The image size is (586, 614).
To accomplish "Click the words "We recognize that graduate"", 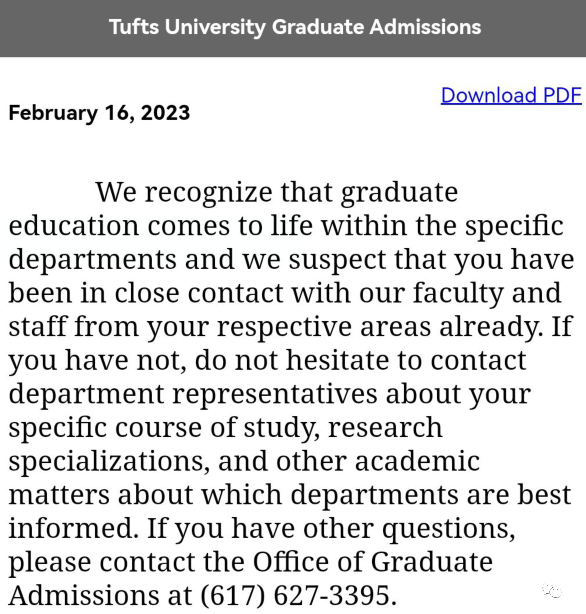I will tap(277, 192).
